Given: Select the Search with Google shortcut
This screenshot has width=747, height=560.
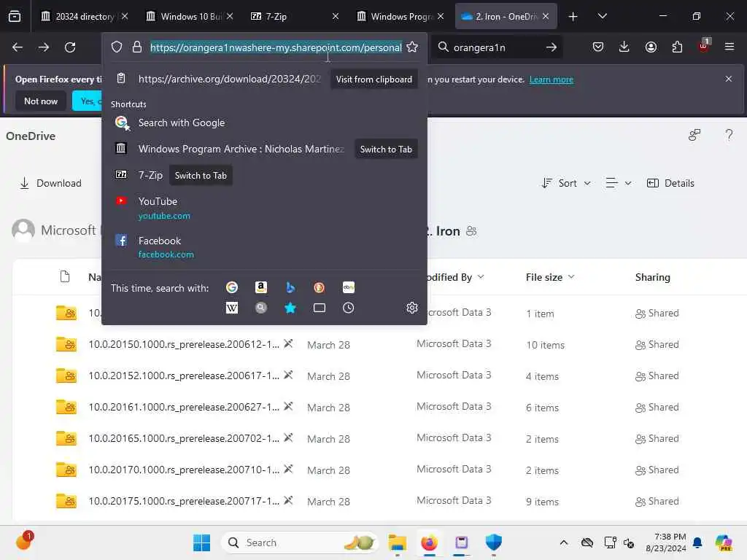Looking at the screenshot, I should pyautogui.click(x=264, y=122).
